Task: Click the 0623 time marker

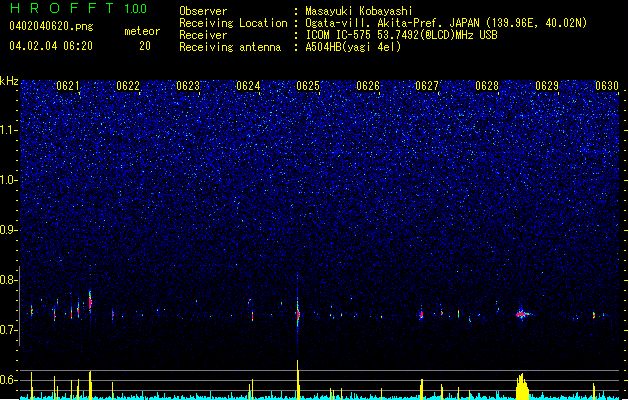Action: pyautogui.click(x=188, y=86)
